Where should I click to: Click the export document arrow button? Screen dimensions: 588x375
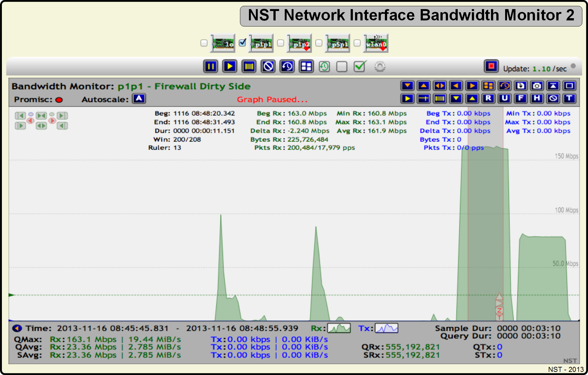point(521,86)
